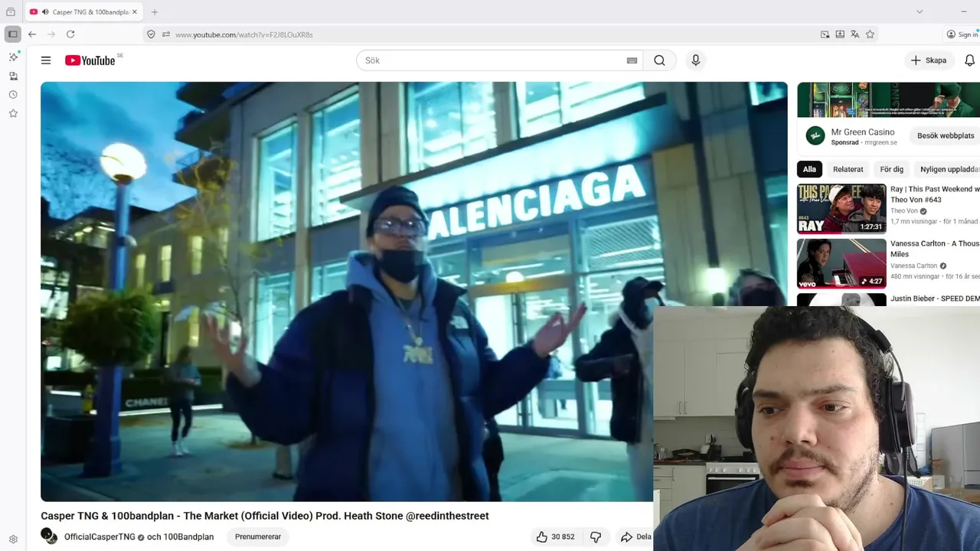Click the Theo Von channel name

pyautogui.click(x=904, y=211)
